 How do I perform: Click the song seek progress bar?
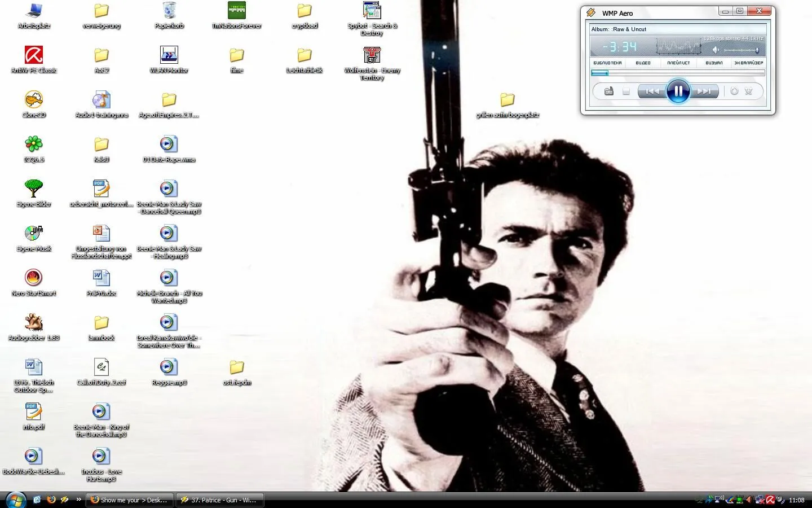(678, 73)
